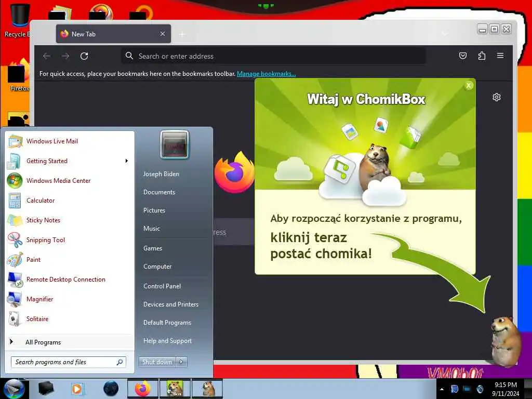Click the Firefox forward arrow
The image size is (532, 399).
click(x=65, y=56)
